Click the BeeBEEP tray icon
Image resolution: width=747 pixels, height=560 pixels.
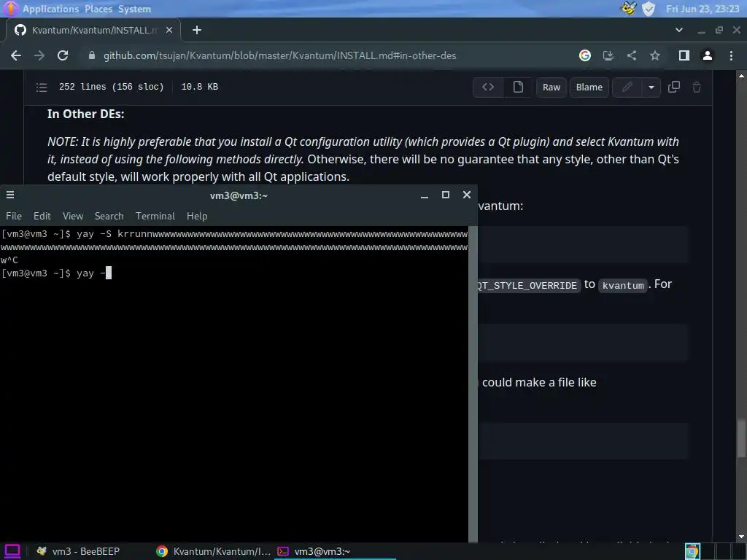click(628, 9)
